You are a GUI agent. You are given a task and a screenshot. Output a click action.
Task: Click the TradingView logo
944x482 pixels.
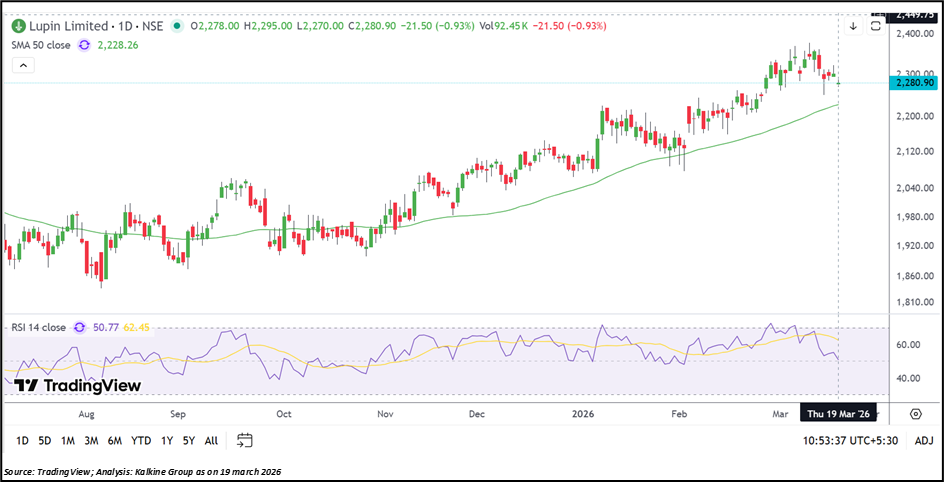78,386
